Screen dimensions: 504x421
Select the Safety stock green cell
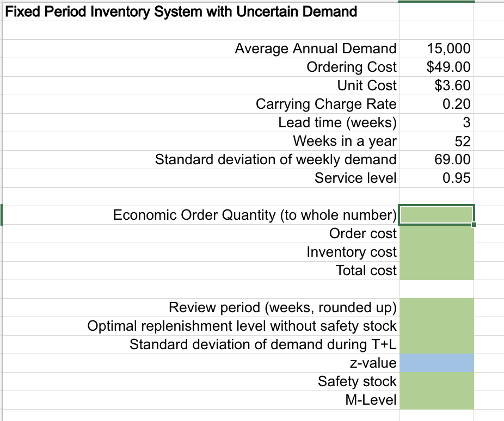(436, 381)
